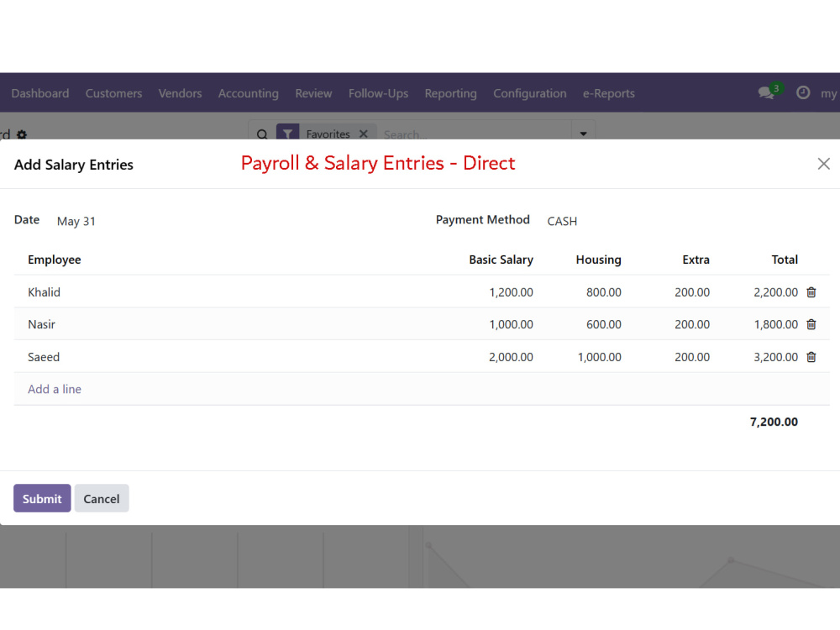Delete the Khalid salary row

[811, 292]
